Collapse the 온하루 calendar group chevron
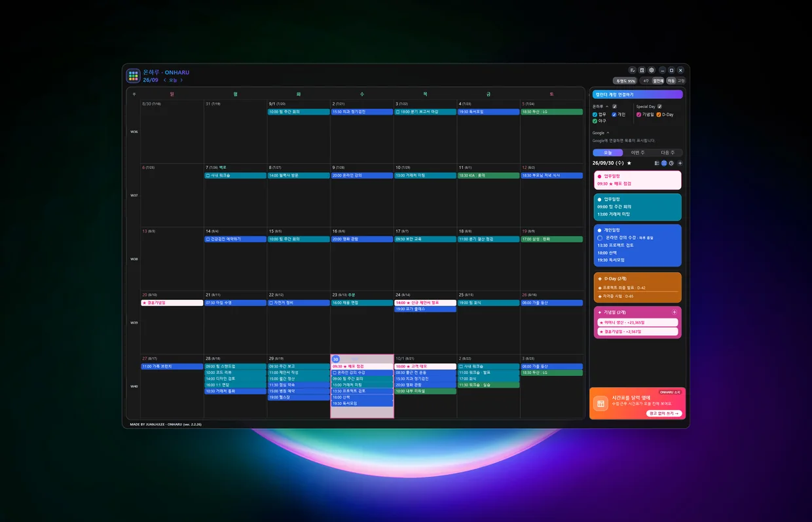 607,106
